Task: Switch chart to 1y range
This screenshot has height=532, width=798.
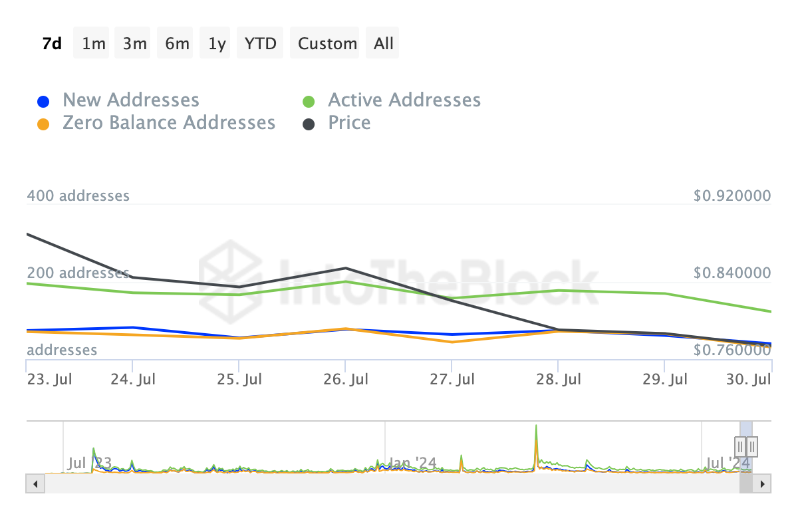Action: 217,43
